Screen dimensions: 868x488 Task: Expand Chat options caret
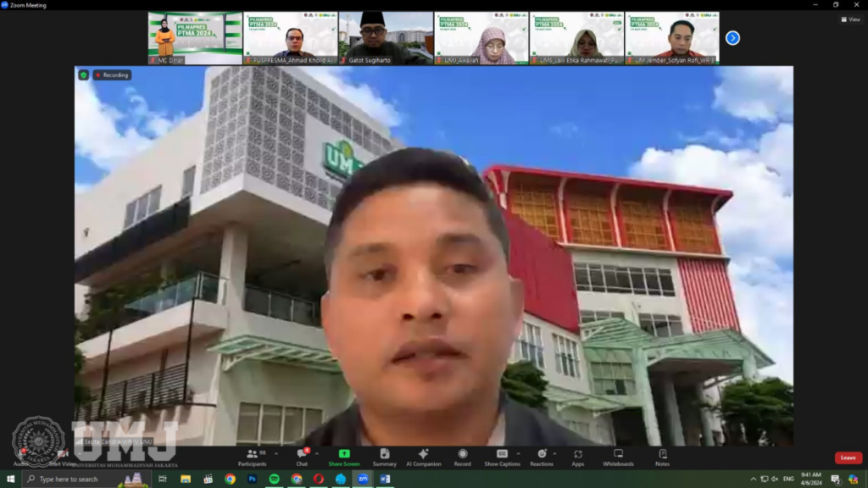click(317, 454)
